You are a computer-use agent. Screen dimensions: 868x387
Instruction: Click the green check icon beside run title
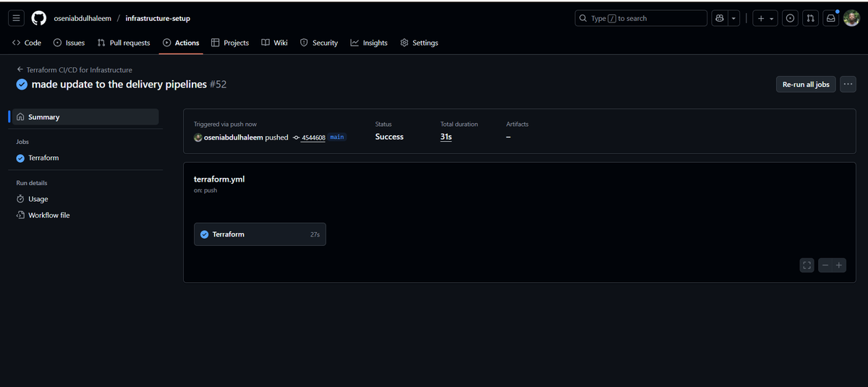pyautogui.click(x=22, y=85)
